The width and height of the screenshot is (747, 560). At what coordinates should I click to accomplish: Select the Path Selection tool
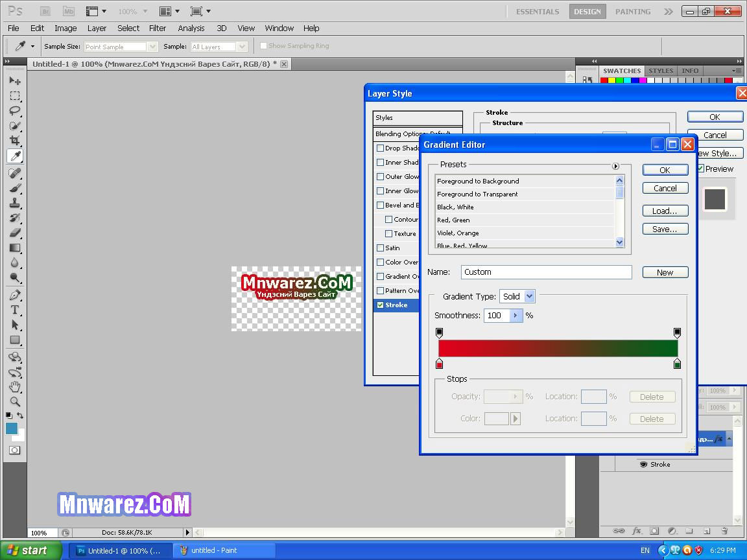click(x=15, y=325)
